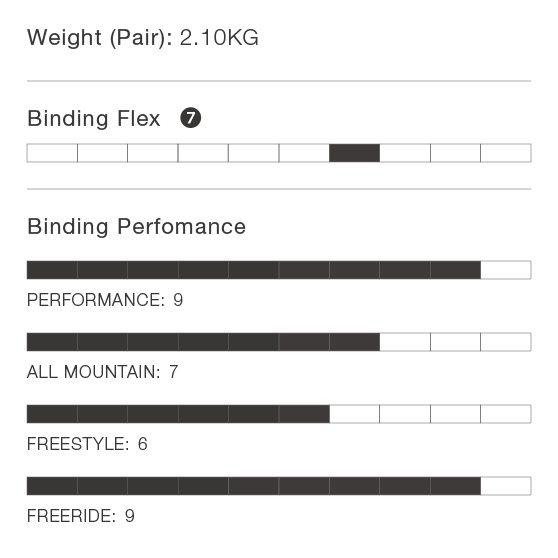Click the first empty Binding Flex segment
Image resolution: width=558 pixels, height=558 pixels.
[52, 153]
